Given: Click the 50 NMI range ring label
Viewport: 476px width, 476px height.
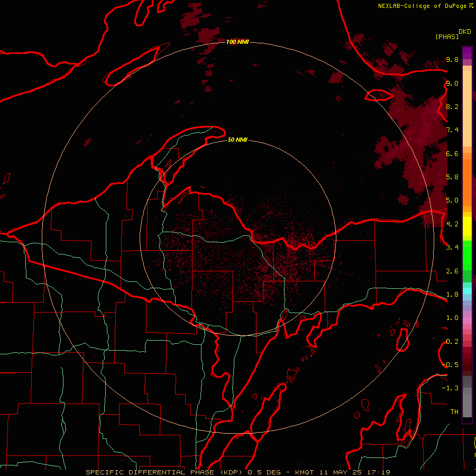Looking at the screenshot, I should click(x=237, y=140).
